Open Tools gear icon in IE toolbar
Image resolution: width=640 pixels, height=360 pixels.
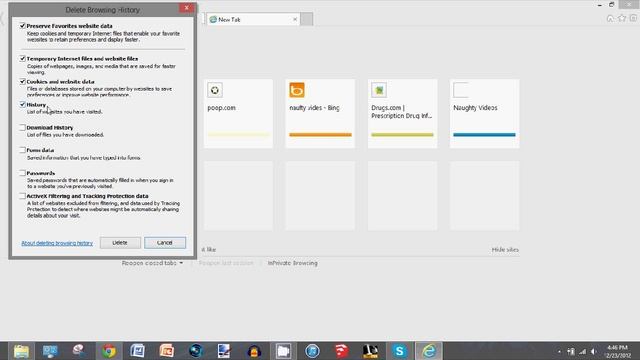click(x=633, y=18)
